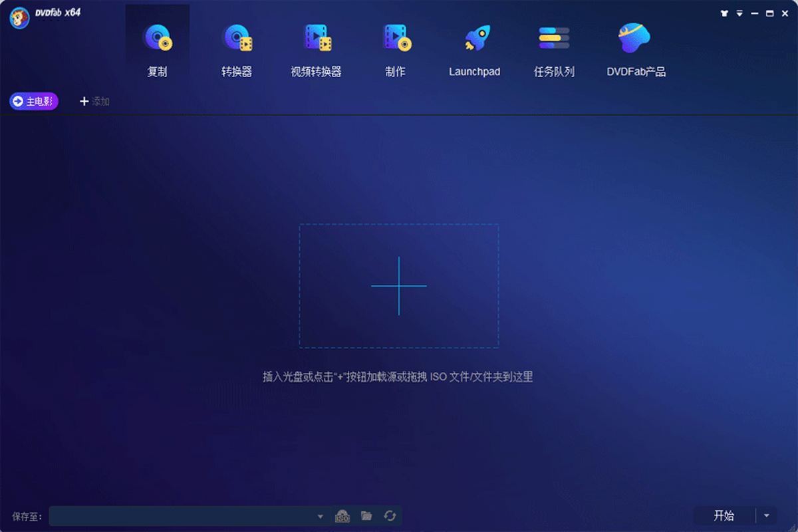
Task: Click the 开始 start button
Action: [x=724, y=515]
